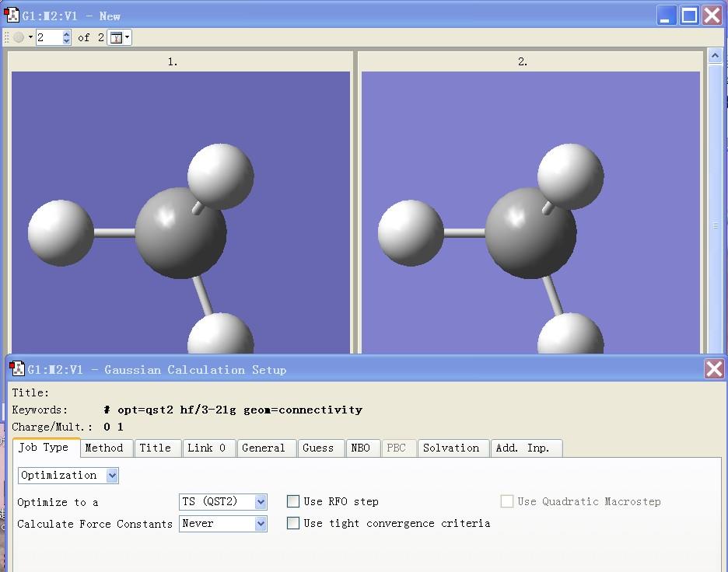This screenshot has height=572, width=728.
Task: Click the Gaussian Calculation Setup title icon
Action: 16,369
